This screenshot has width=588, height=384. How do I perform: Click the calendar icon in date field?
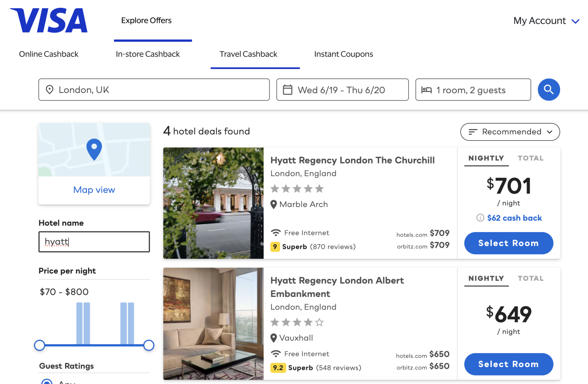pyautogui.click(x=287, y=90)
